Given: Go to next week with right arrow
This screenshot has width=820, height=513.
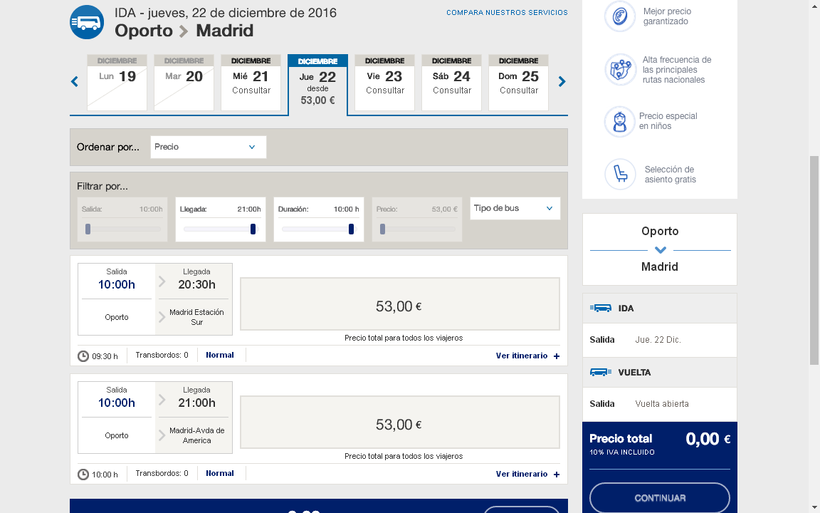Looking at the screenshot, I should click(562, 82).
